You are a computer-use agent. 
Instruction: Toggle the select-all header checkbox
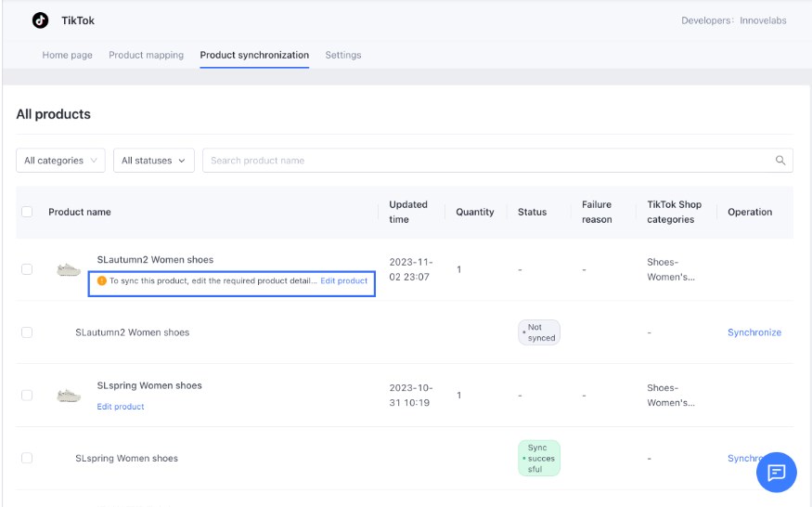[x=27, y=212]
